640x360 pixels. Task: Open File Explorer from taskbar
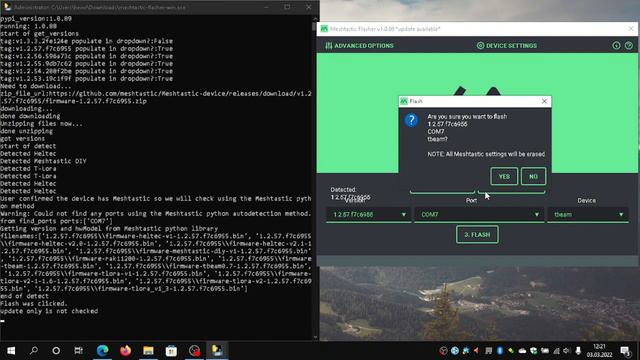coord(148,351)
